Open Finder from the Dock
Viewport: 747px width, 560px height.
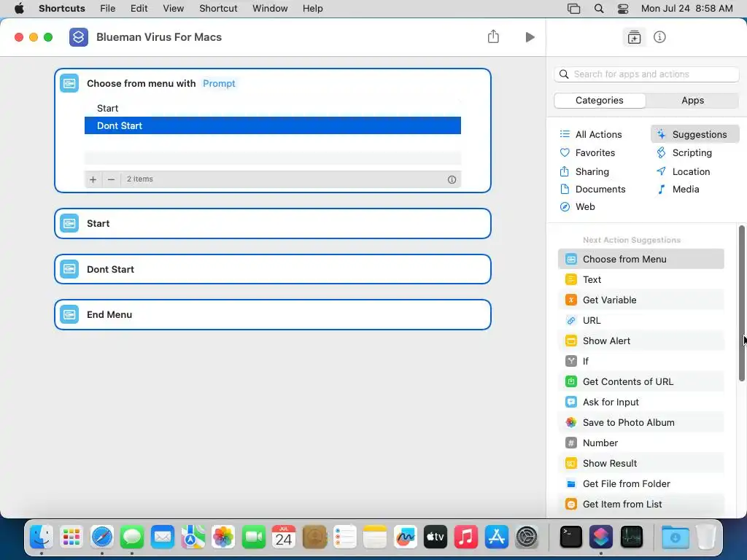[42, 537]
